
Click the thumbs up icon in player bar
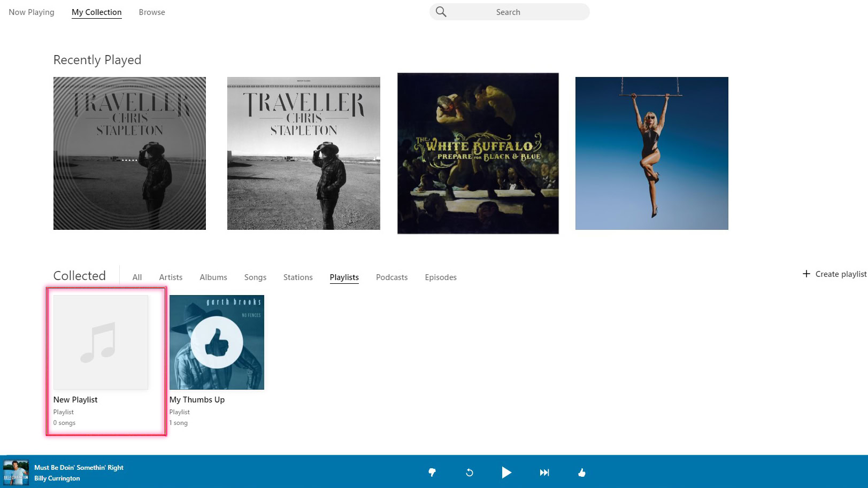coord(582,472)
